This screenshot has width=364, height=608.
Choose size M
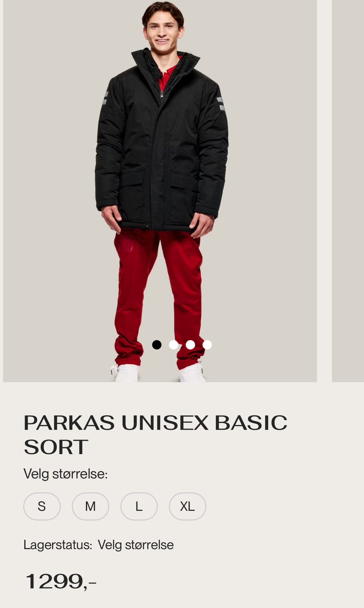pos(90,506)
